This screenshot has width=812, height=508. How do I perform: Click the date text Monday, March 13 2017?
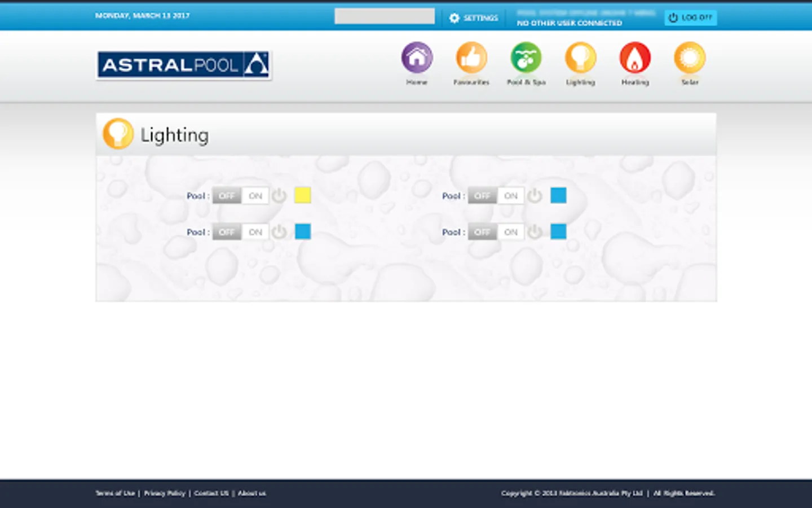pyautogui.click(x=142, y=15)
